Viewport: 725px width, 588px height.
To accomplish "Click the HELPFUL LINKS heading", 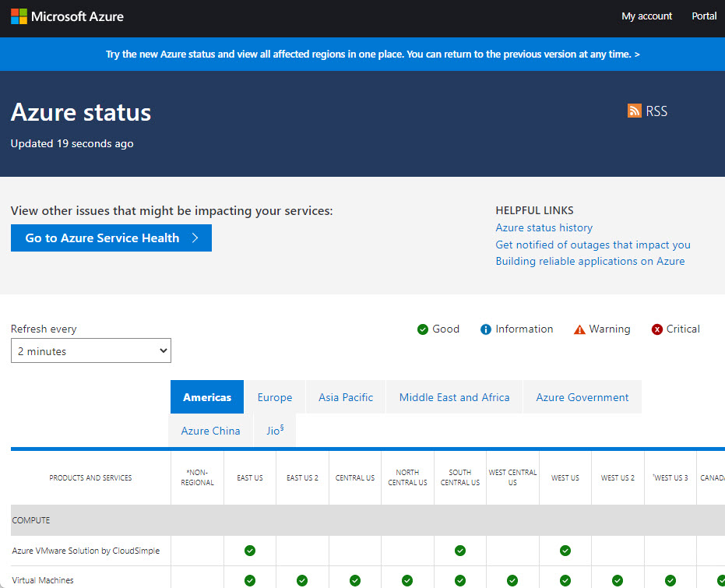I will 534,210.
